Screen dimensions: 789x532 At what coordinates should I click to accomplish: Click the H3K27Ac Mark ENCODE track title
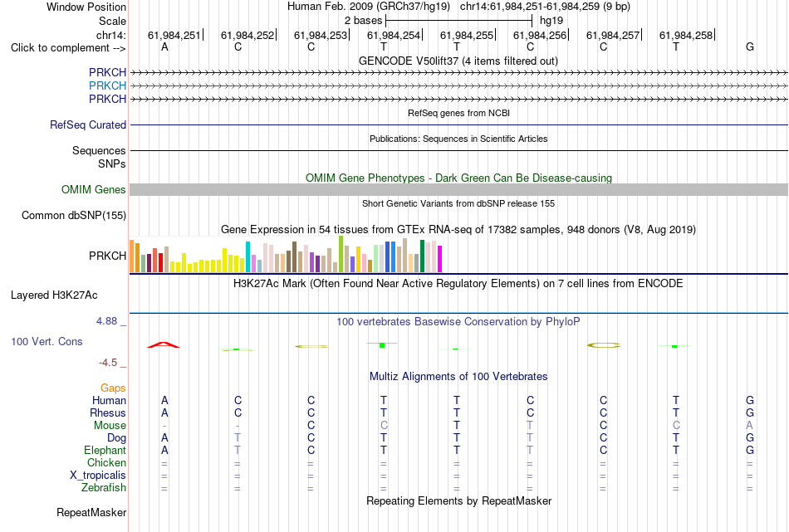[458, 284]
